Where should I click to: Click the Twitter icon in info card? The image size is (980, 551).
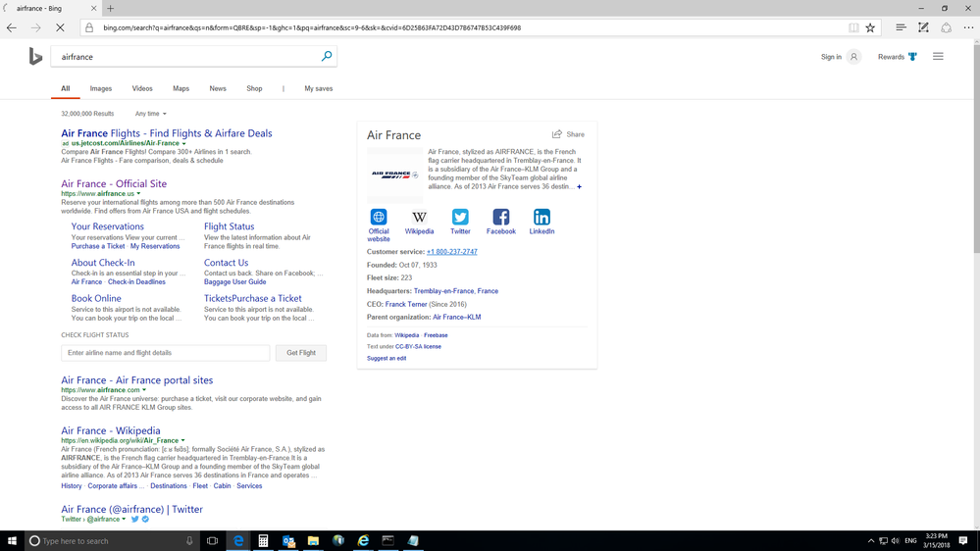[460, 218]
